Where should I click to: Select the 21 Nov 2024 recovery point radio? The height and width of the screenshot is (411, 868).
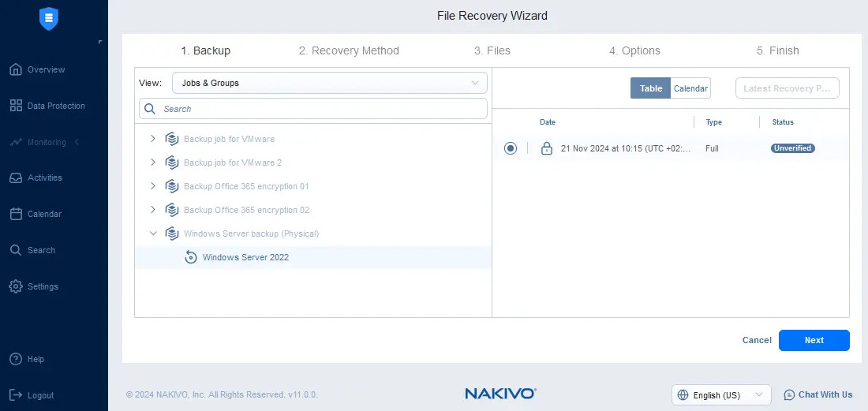tap(511, 148)
